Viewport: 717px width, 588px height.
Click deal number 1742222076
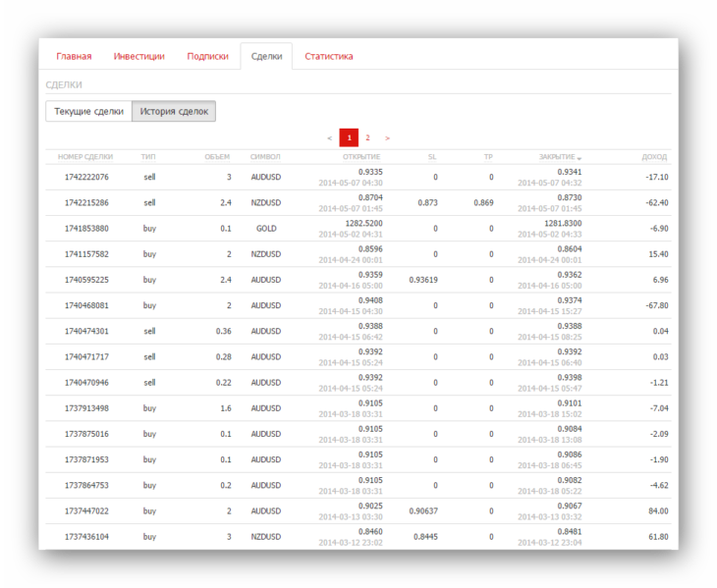pos(86,177)
